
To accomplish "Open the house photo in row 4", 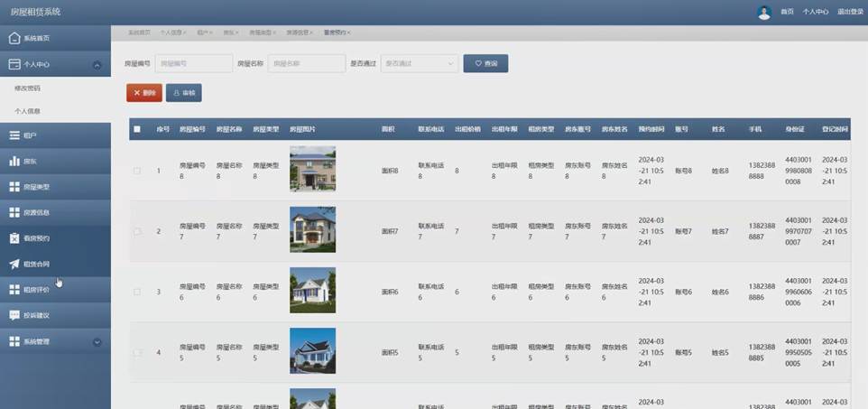I will click(313, 351).
